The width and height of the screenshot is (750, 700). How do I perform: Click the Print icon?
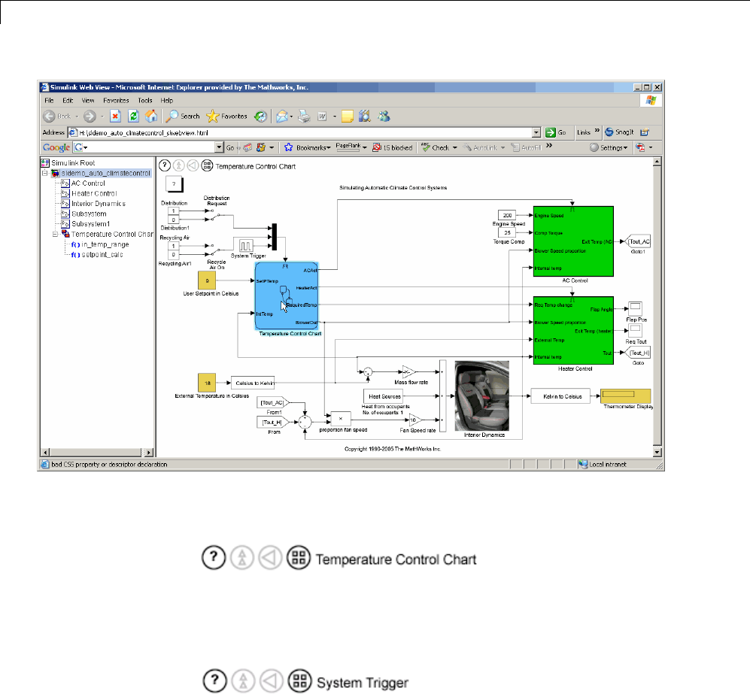(304, 117)
